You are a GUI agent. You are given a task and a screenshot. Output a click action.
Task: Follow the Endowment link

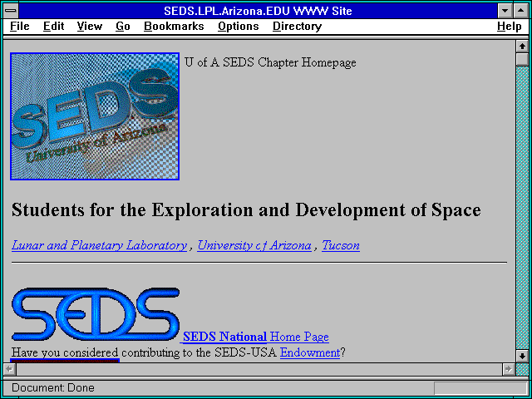pos(310,352)
